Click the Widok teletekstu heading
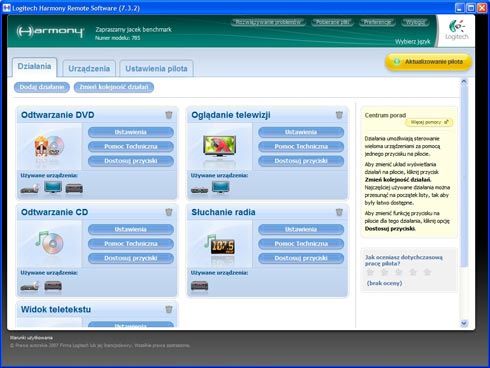The image size is (490, 368). click(56, 310)
